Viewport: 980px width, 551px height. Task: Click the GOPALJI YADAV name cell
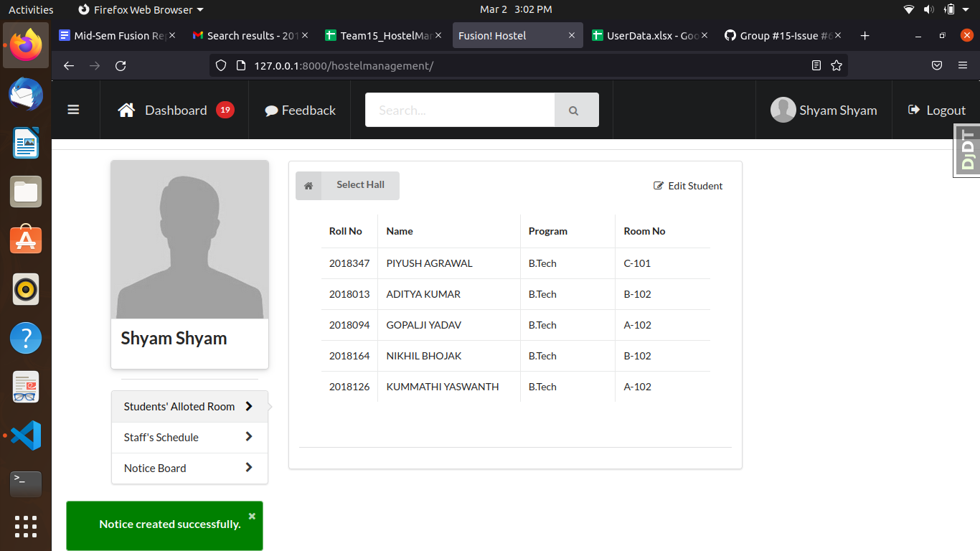click(449, 325)
